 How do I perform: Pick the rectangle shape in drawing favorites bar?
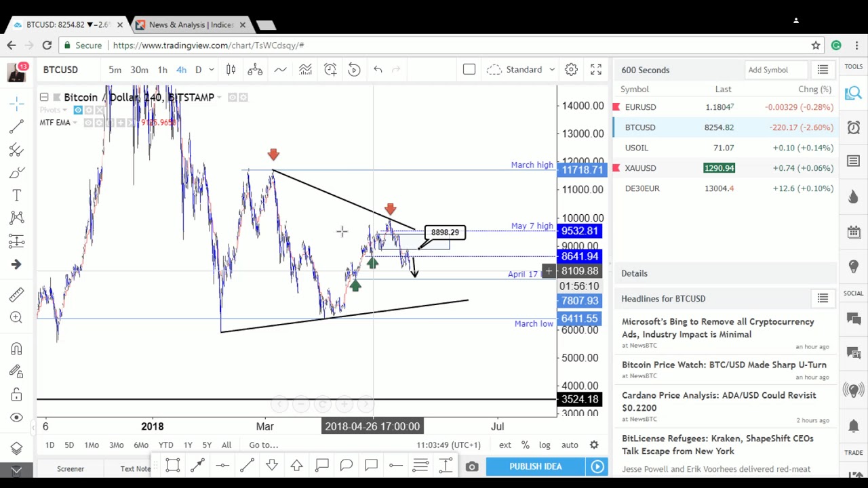173,465
